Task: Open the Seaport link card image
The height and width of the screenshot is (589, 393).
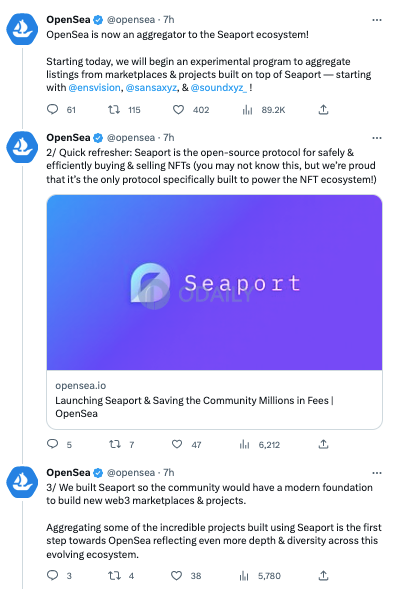Action: [215, 282]
